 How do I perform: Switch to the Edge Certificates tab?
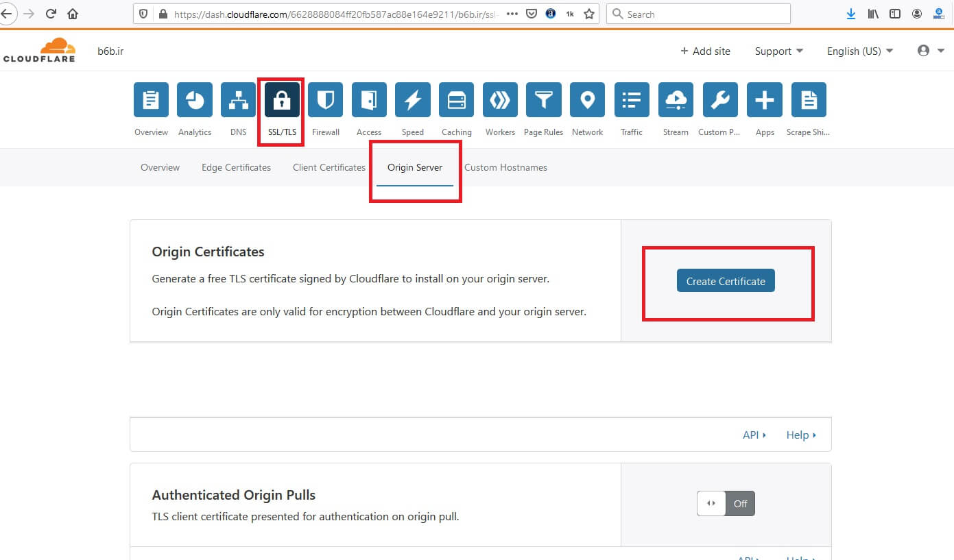(236, 167)
